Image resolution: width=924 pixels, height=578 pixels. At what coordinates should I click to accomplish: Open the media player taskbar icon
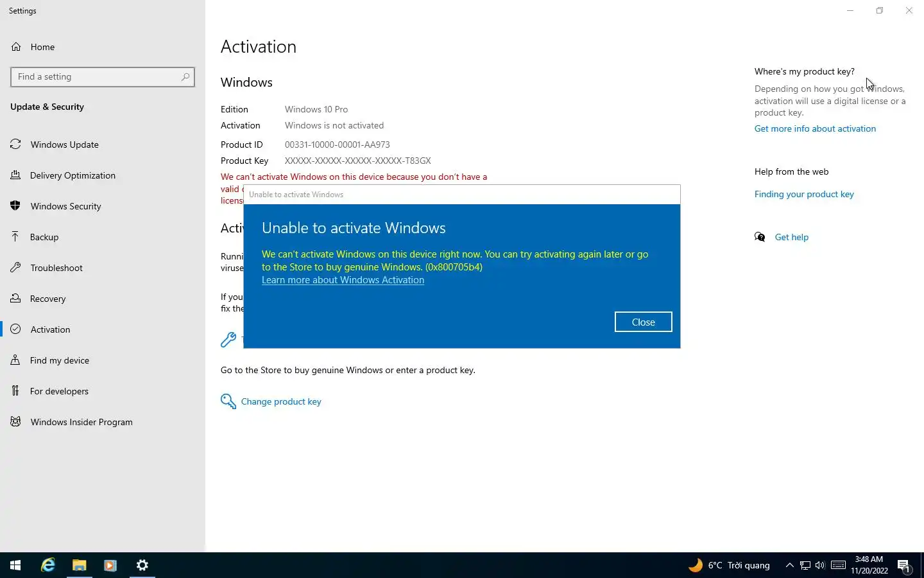coord(110,565)
